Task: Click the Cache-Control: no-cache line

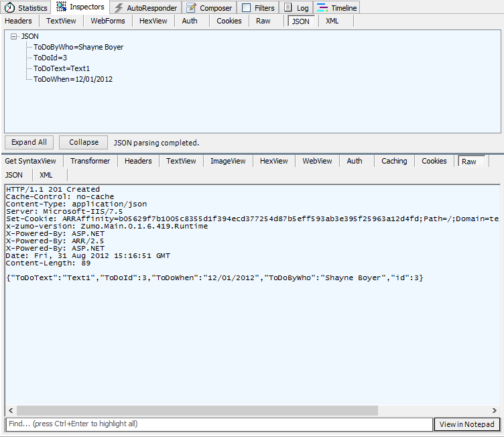Action: click(x=60, y=196)
